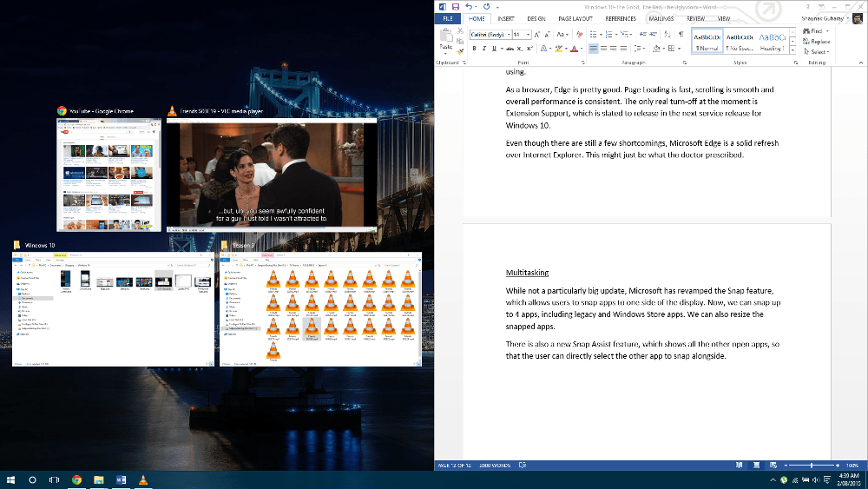Open the Calibri (Body) font name dropdown
The image size is (868, 489).
[x=509, y=35]
